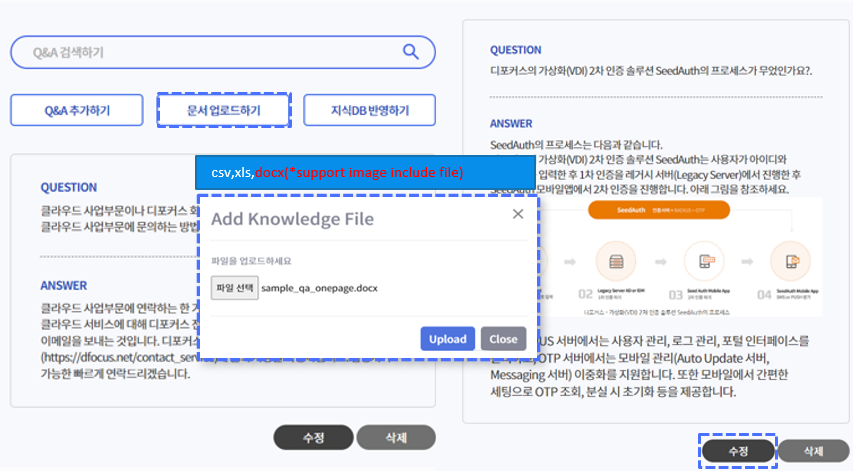Click the line 'SeedAuth의 프로세스는 다음과 같습니다.'
This screenshot has height=471, width=853.
576,145
